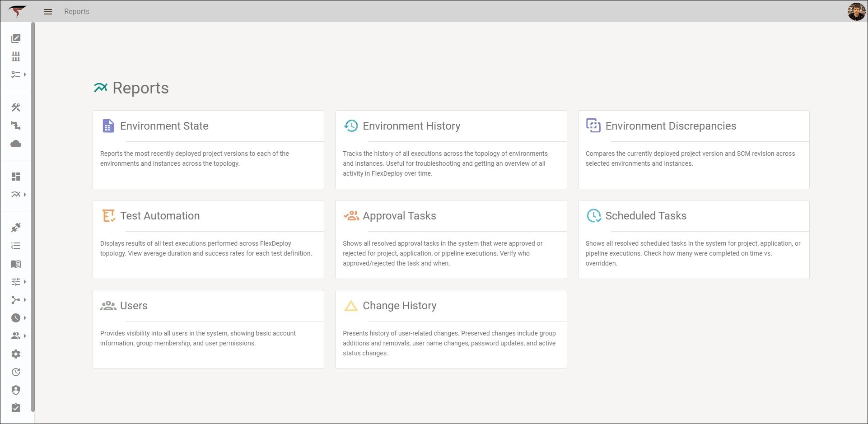The image size is (868, 424).
Task: Open the Environment State report
Action: click(208, 149)
